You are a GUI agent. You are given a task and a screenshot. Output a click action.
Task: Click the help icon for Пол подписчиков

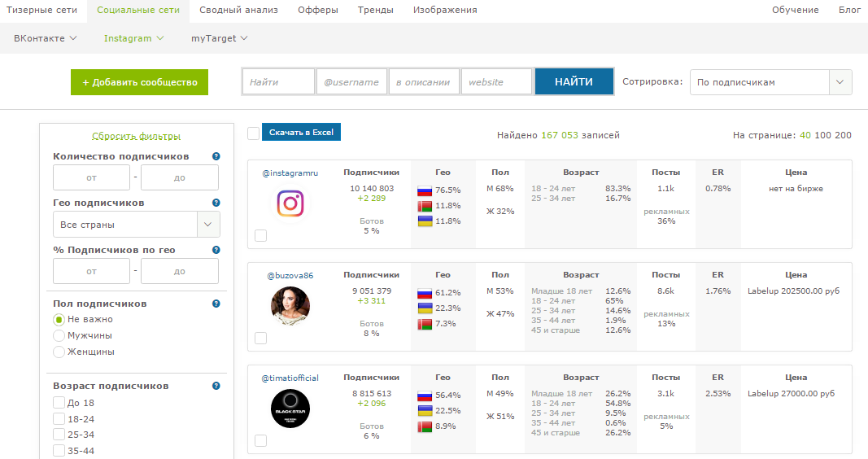tap(216, 304)
